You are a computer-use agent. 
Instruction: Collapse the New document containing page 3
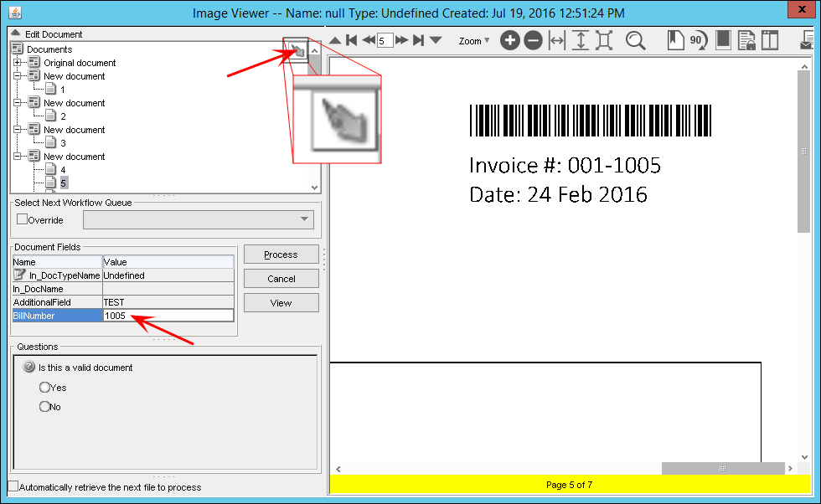pos(18,129)
